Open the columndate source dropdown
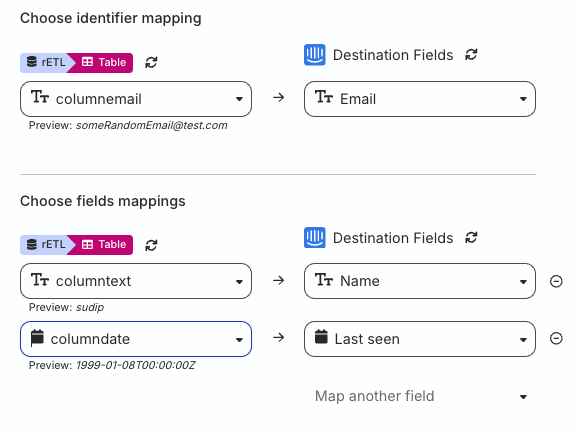Image resolution: width=581 pixels, height=431 pixels. (136, 339)
